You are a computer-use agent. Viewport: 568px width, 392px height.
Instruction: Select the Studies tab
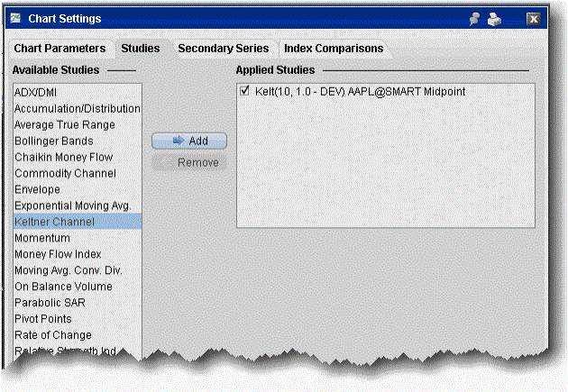(141, 49)
